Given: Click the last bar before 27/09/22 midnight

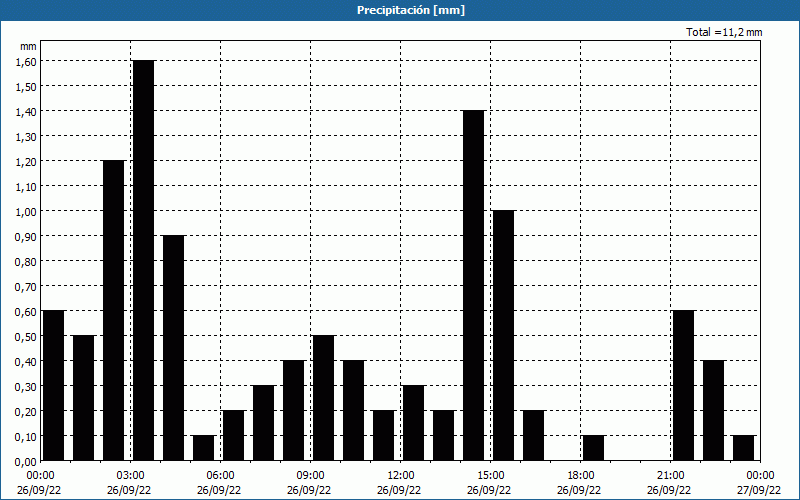Looking at the screenshot, I should click(743, 448).
